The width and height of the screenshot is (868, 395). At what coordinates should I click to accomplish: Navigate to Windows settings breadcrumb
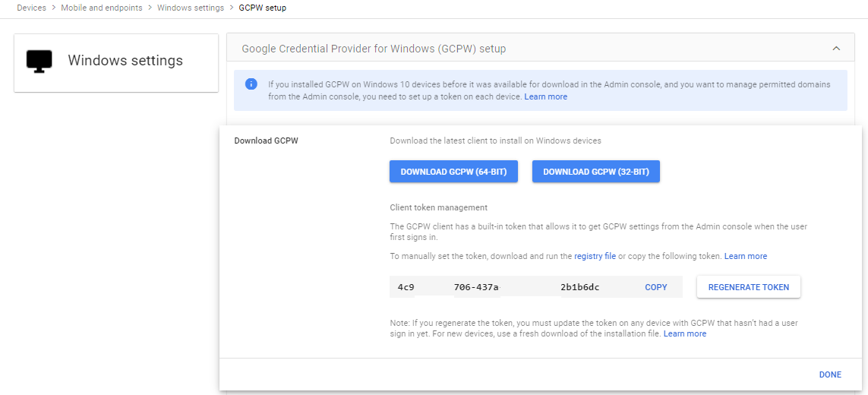[x=191, y=8]
